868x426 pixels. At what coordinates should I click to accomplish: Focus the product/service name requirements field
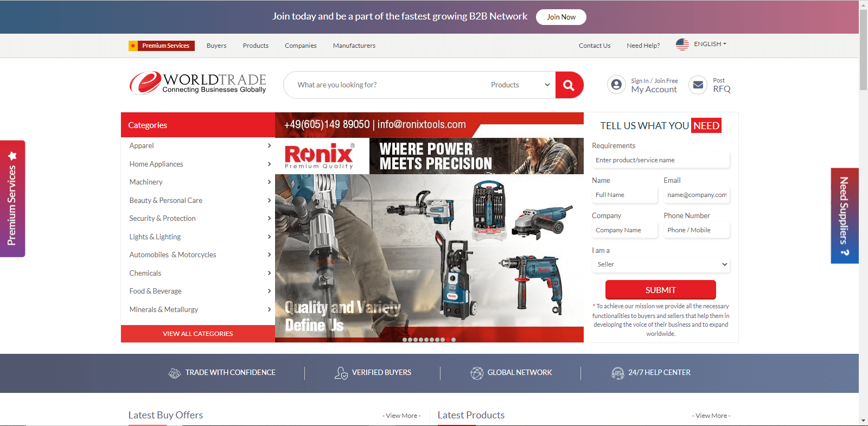(661, 160)
